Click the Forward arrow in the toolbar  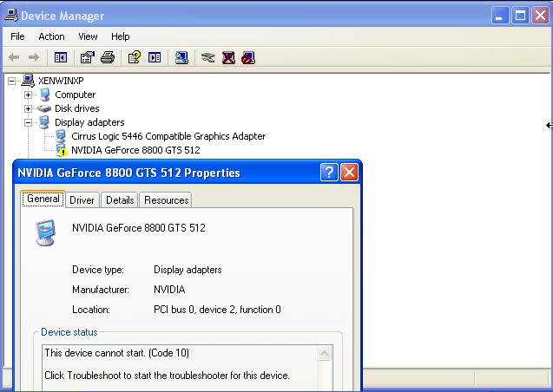tap(34, 58)
